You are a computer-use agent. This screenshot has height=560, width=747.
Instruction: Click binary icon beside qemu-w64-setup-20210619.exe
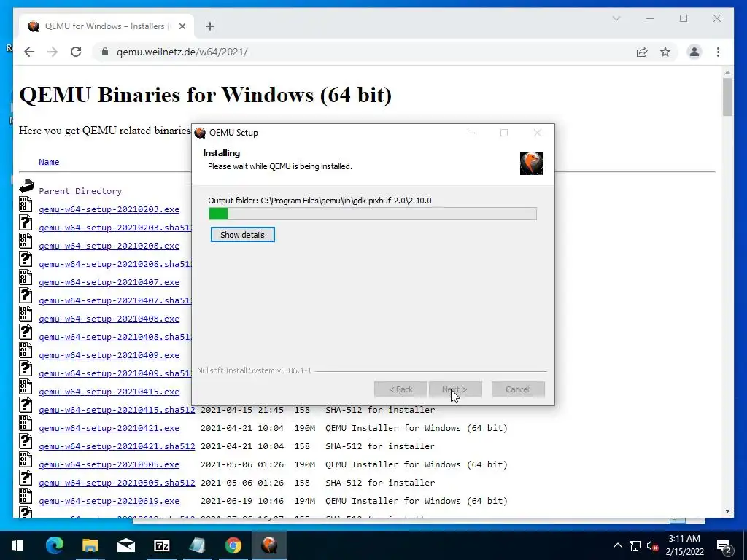pos(26,496)
